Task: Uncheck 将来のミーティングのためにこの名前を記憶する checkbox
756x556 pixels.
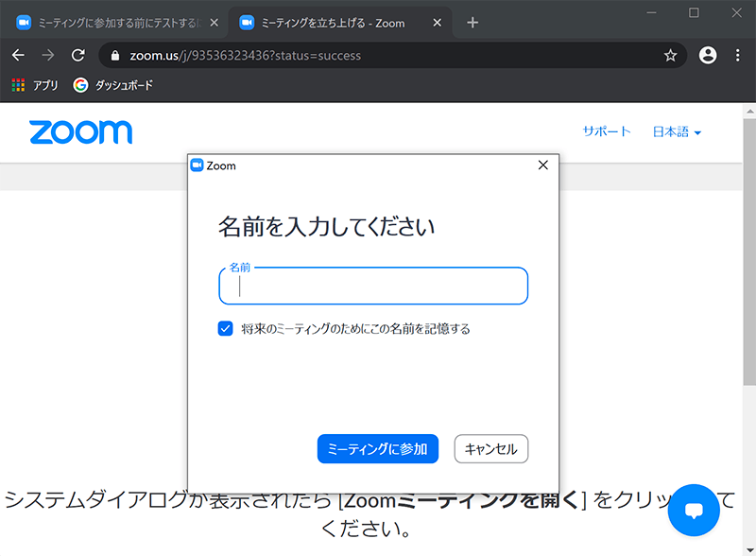Action: click(x=226, y=329)
